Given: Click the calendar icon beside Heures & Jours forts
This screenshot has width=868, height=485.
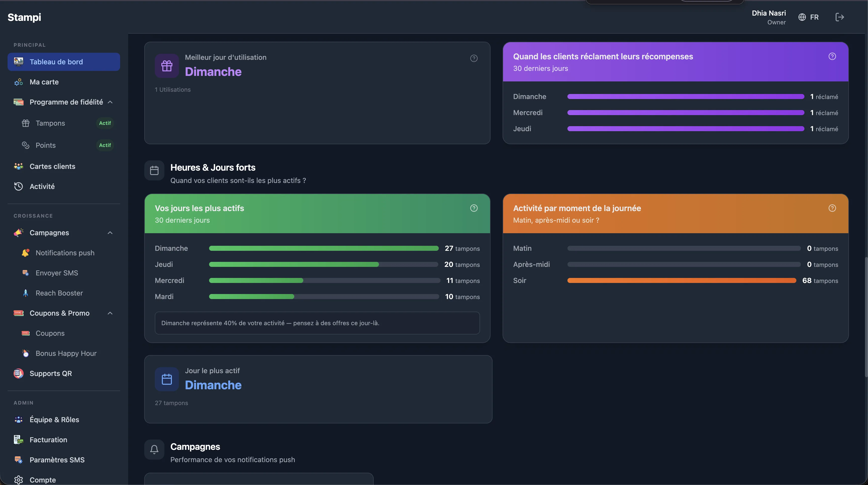Looking at the screenshot, I should 154,171.
